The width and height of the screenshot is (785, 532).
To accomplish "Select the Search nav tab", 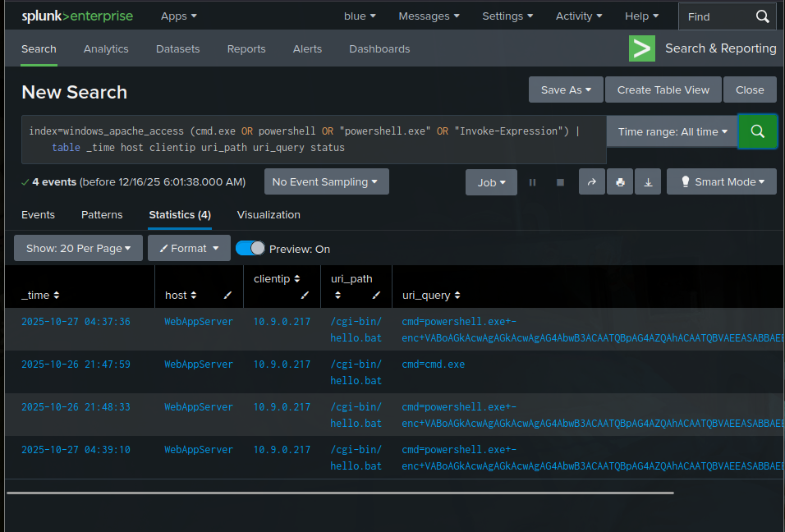I will point(39,49).
